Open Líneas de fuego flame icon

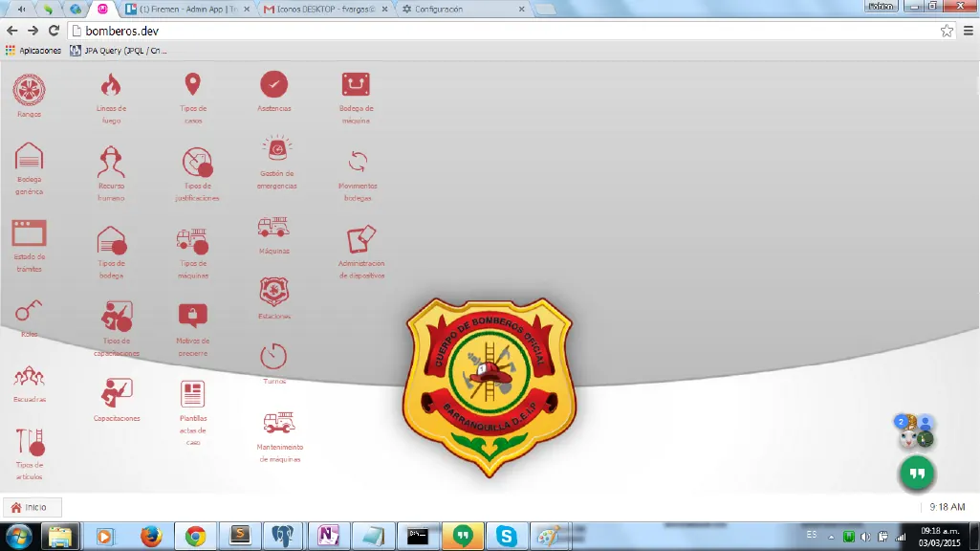(111, 84)
